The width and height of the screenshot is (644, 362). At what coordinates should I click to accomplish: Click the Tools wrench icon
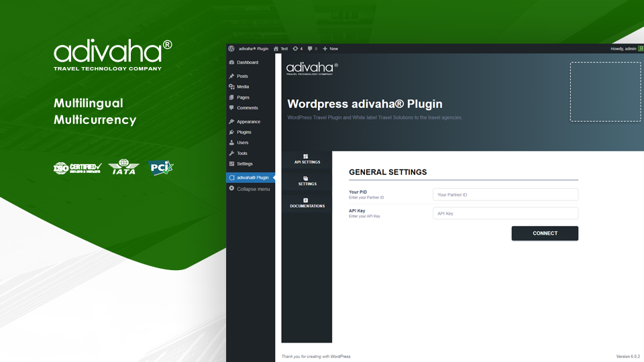231,153
